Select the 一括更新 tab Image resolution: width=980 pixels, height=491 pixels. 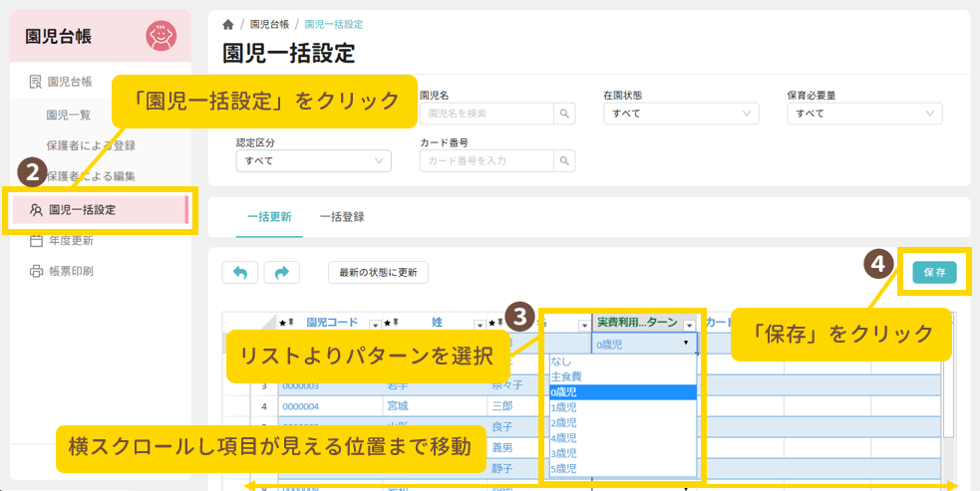coord(263,216)
